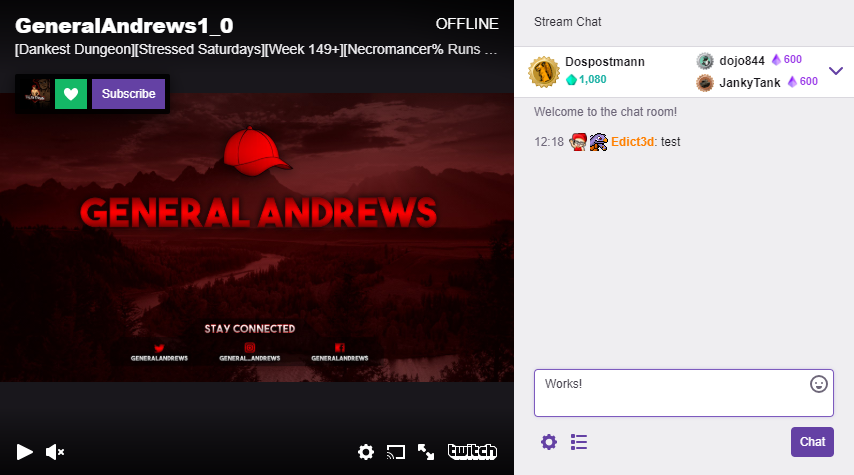This screenshot has height=475, width=854.
Task: Click Edict3d's second chat badge
Action: pos(598,142)
